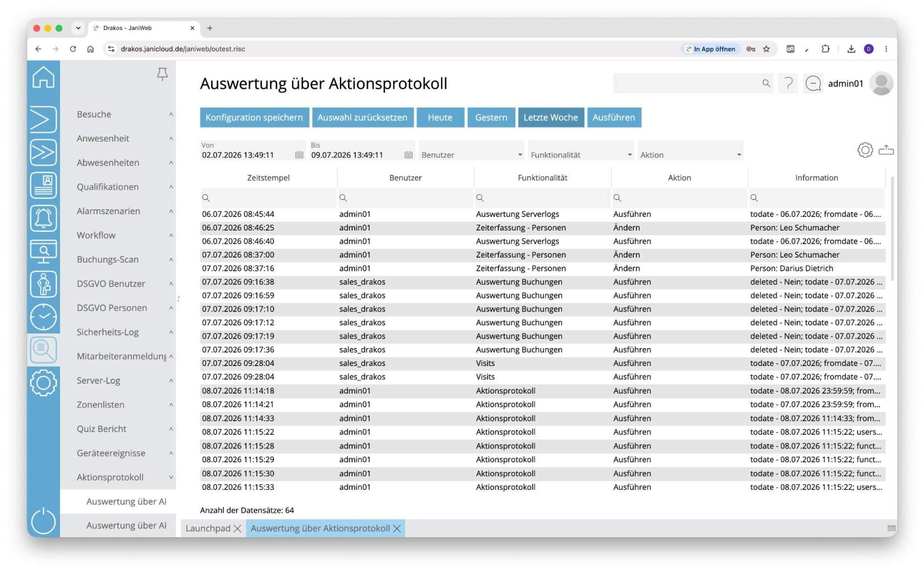Click the power logout icon
Viewport: 924px width, 573px height.
pyautogui.click(x=43, y=521)
